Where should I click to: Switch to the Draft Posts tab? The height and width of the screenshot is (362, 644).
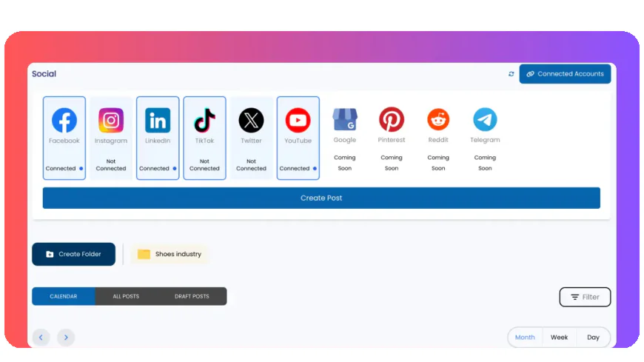(192, 296)
